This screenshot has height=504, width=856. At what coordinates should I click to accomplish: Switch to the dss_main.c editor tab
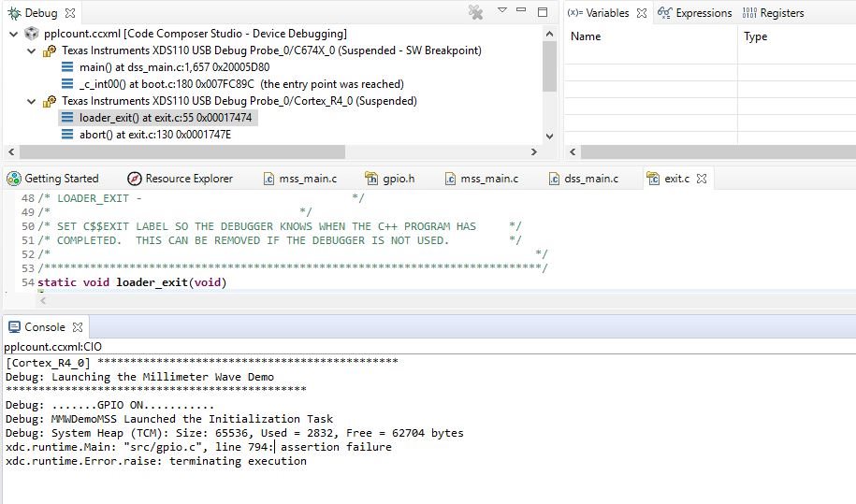point(591,179)
